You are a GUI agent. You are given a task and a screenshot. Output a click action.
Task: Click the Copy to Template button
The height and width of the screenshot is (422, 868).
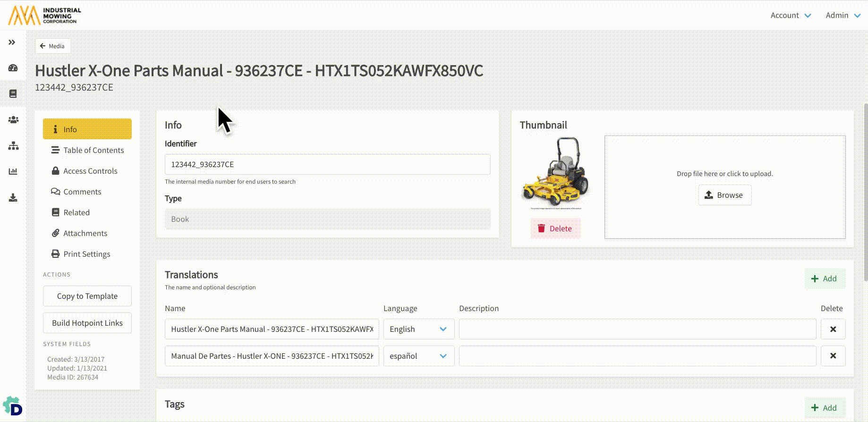click(87, 296)
